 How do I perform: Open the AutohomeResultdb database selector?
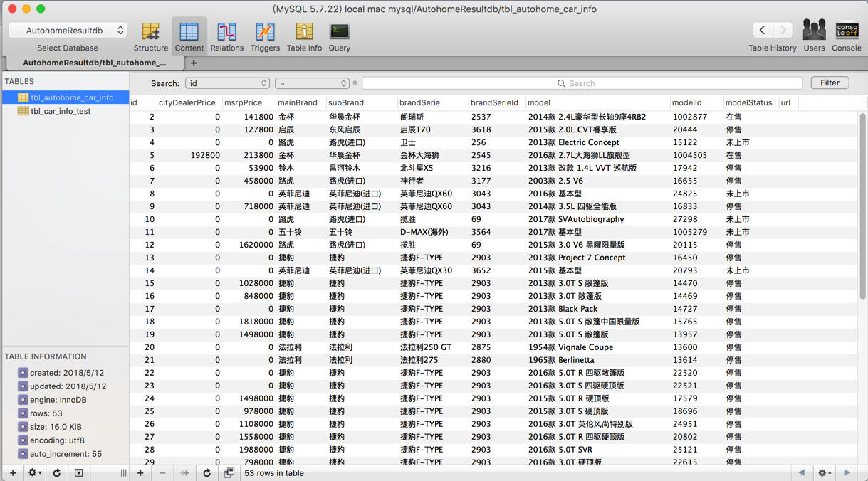68,31
